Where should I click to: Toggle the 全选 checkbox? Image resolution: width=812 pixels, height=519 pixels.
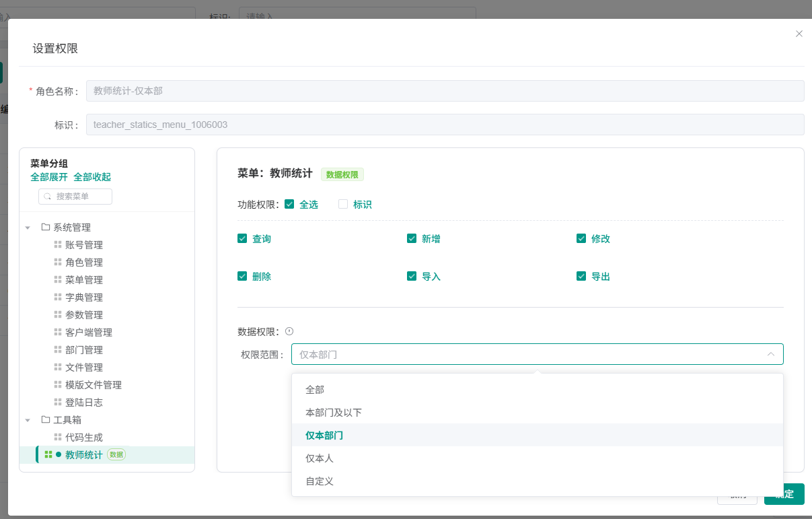coord(289,204)
